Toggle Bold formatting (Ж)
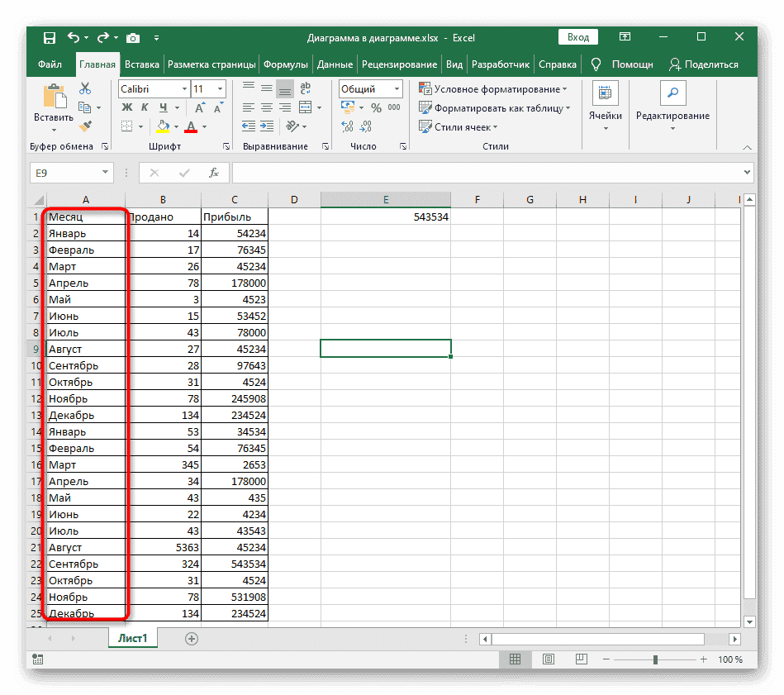 127,108
